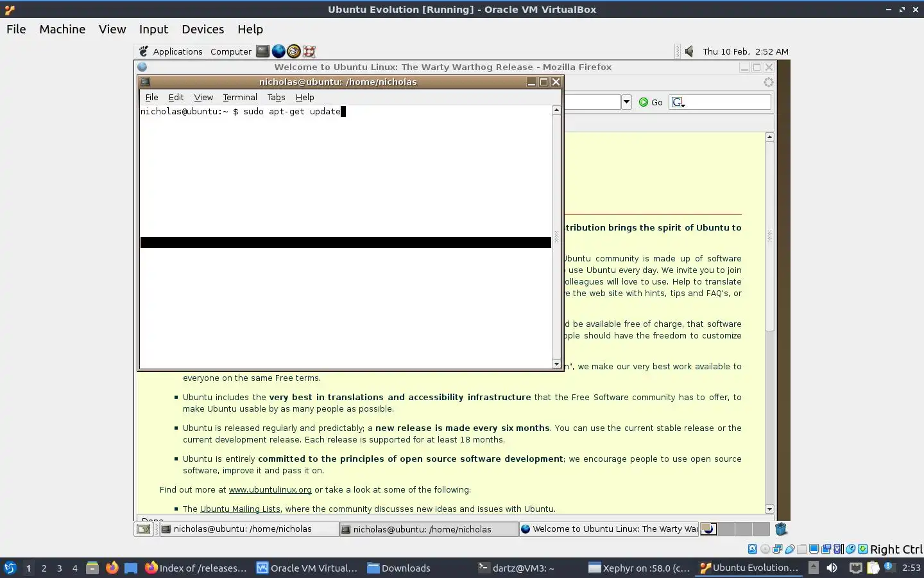Click the Firefox Go button
This screenshot has width=924, height=578.
(x=651, y=102)
